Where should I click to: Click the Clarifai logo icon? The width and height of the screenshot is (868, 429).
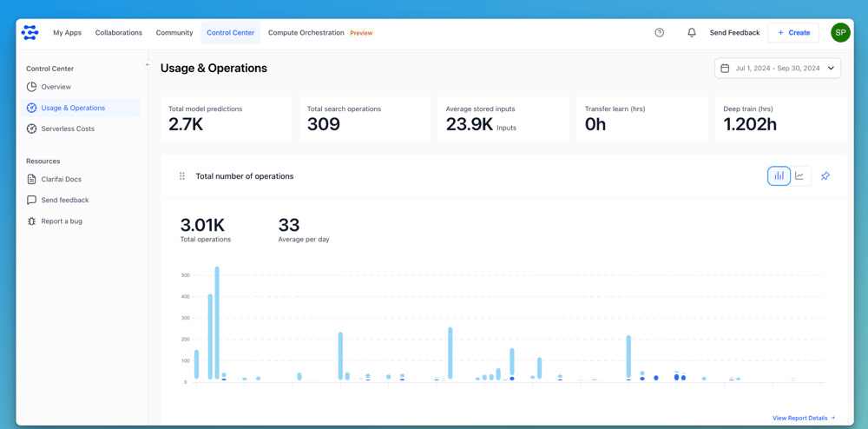[30, 33]
